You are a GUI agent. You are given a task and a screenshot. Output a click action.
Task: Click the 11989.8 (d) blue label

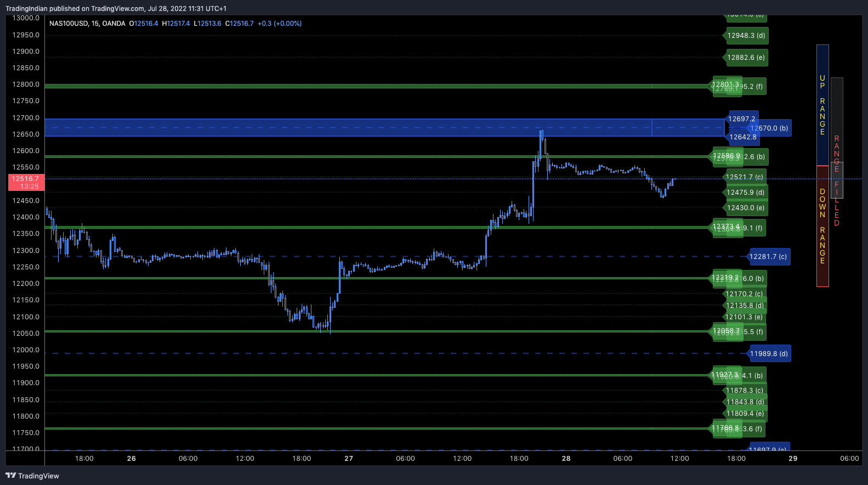click(x=769, y=354)
